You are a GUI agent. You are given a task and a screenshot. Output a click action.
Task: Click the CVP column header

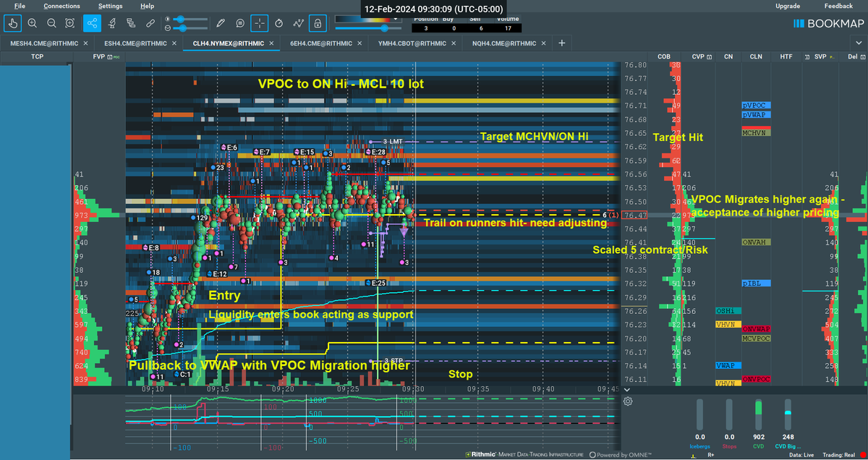(x=697, y=56)
